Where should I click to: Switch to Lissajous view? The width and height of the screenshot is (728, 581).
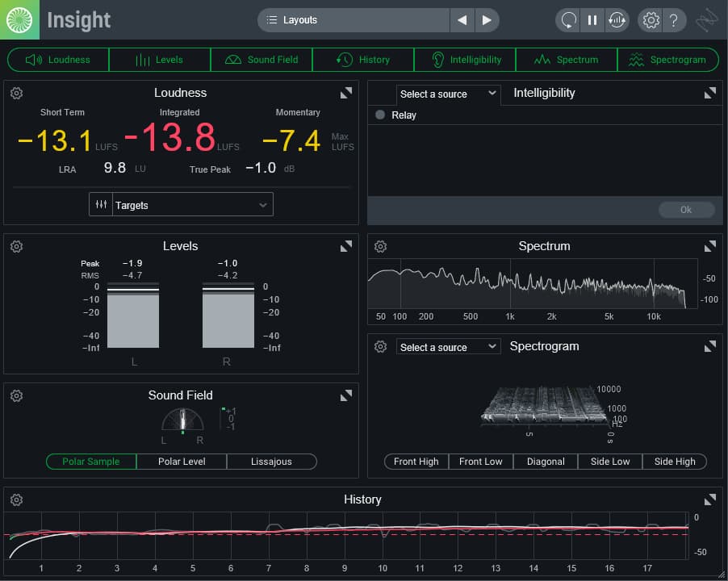point(272,462)
